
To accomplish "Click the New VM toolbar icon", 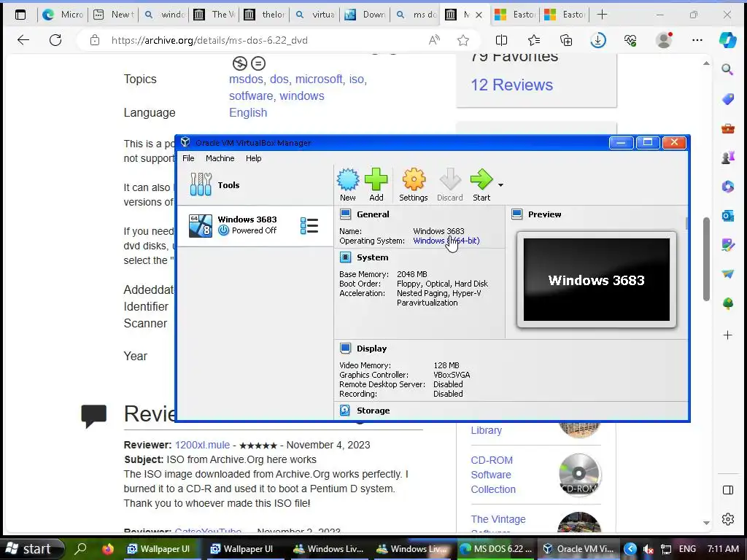I will (x=348, y=184).
